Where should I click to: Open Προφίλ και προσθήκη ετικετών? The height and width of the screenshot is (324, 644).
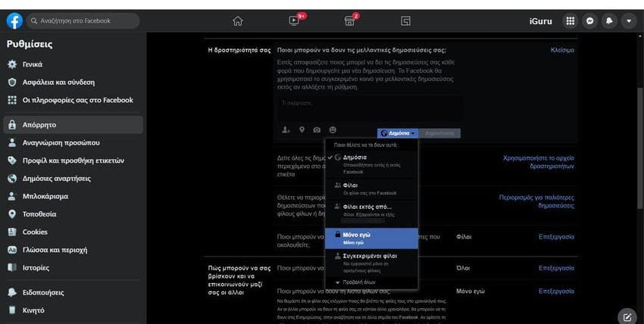coord(73,160)
